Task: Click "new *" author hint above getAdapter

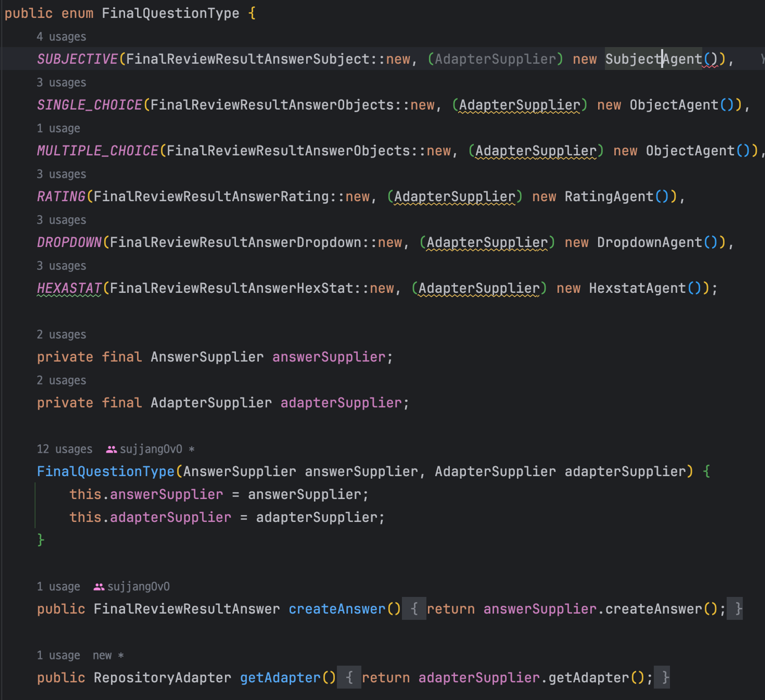Action: click(x=108, y=656)
